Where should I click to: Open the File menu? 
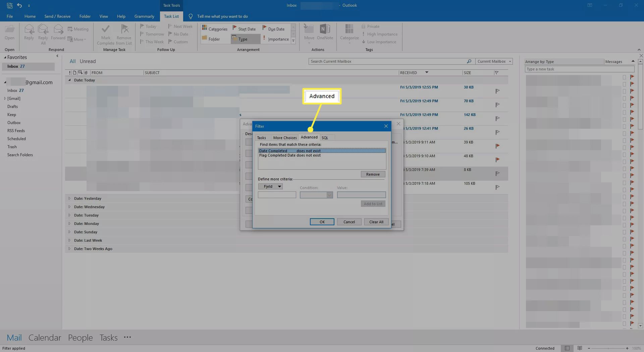[10, 16]
